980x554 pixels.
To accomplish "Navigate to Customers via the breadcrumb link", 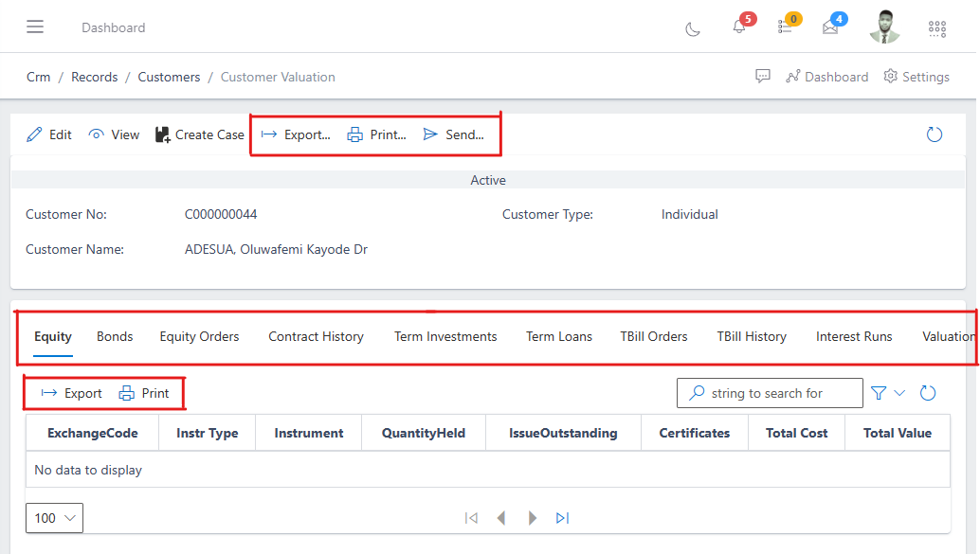I will pos(169,77).
